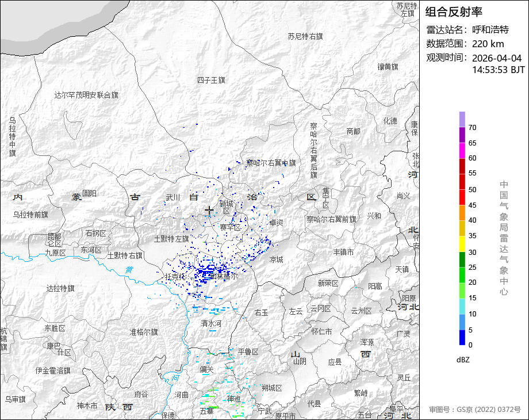The height and width of the screenshot is (420, 529).
Task: Click the 达尔罕茂明安联合旗 map label
Action: 86,95
